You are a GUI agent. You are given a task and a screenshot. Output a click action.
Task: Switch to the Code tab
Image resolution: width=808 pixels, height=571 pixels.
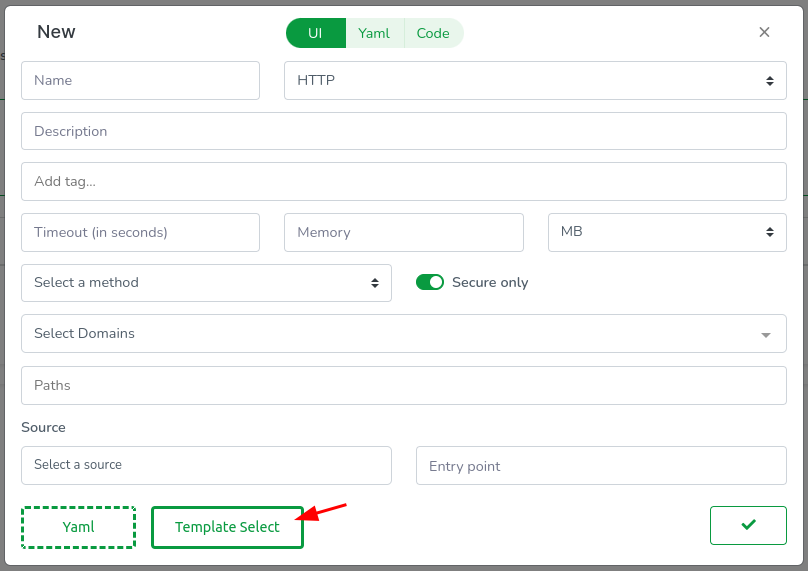433,33
